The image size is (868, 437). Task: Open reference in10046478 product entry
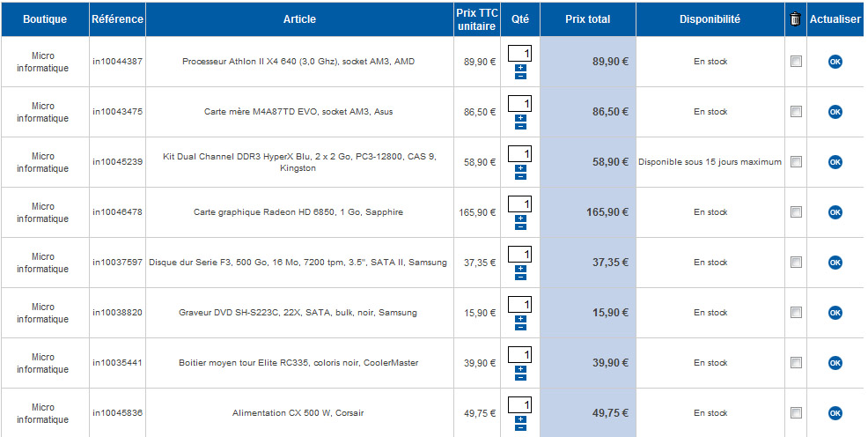(x=117, y=212)
